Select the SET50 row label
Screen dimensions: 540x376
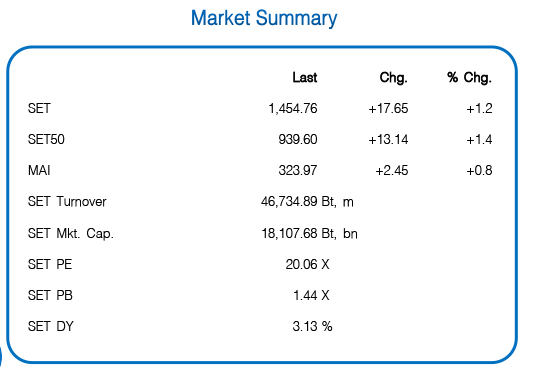(46, 139)
